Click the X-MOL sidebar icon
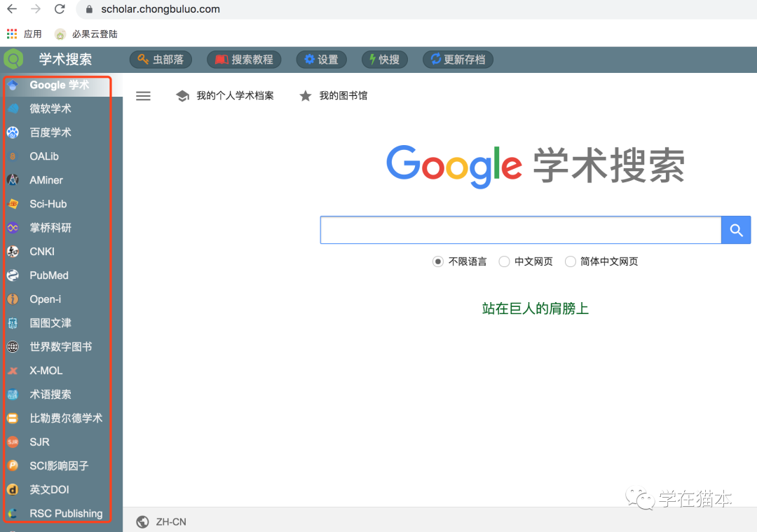Image resolution: width=757 pixels, height=532 pixels. (x=13, y=370)
